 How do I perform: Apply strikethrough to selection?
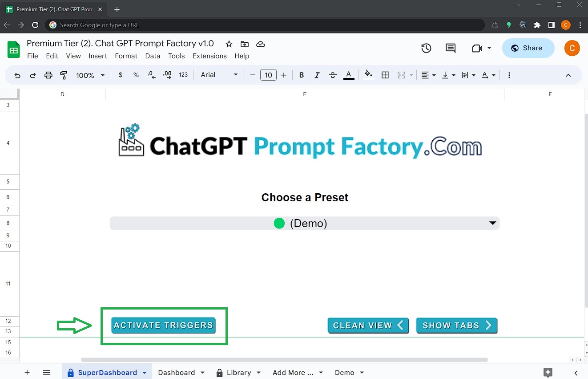[x=333, y=75]
